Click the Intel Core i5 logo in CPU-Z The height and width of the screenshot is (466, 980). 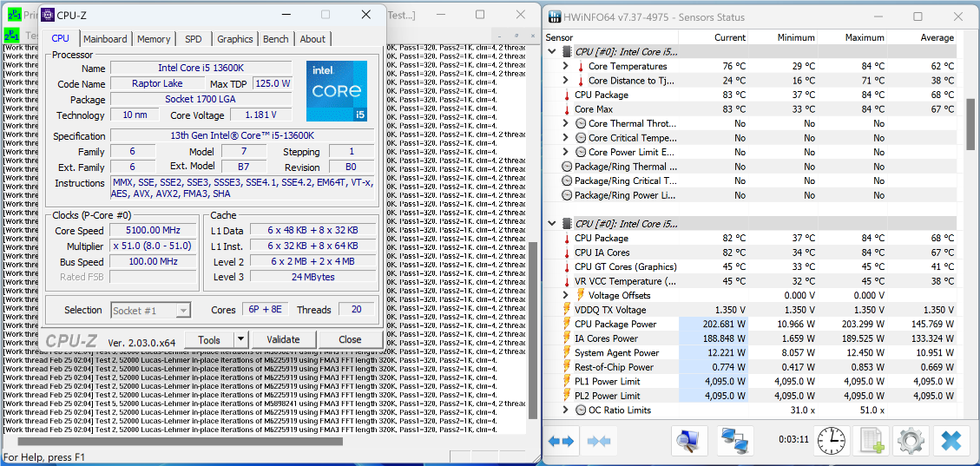337,91
